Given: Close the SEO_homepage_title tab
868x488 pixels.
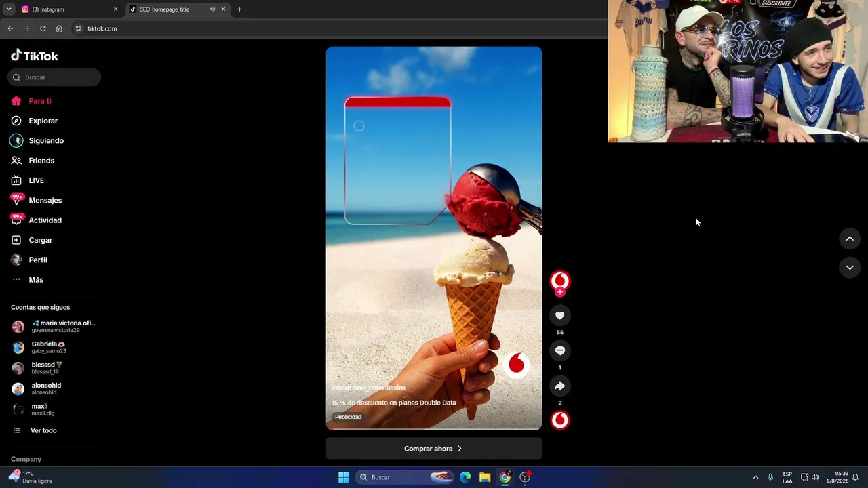Looking at the screenshot, I should tap(223, 9).
